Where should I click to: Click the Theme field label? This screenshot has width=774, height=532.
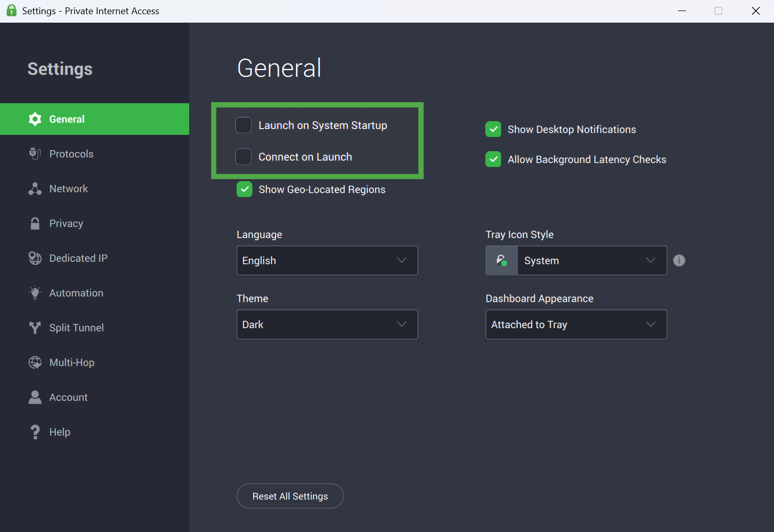[252, 299]
